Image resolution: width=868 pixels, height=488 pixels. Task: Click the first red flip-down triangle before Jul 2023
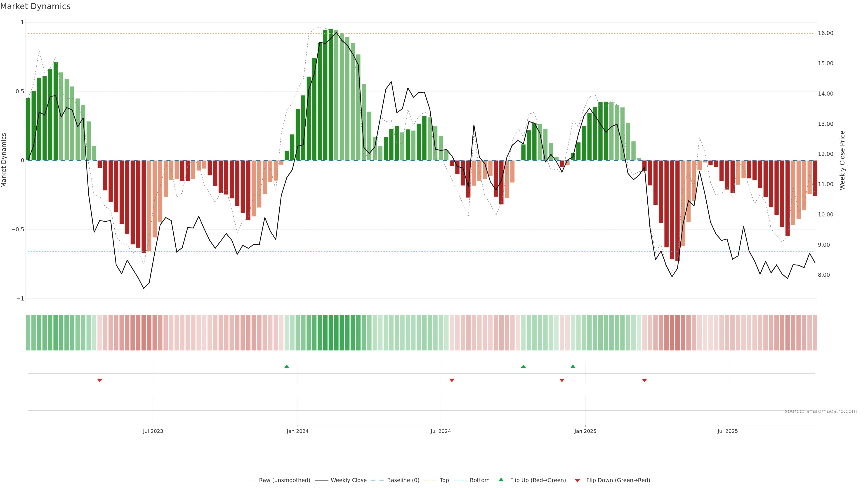[100, 380]
